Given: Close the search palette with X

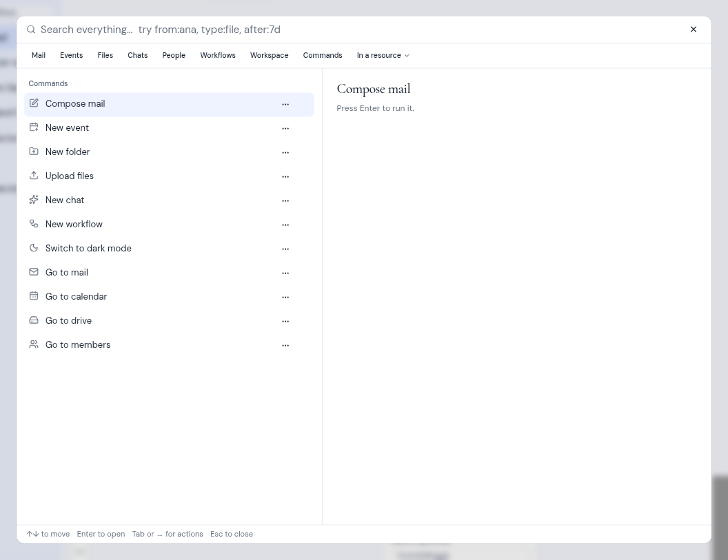Looking at the screenshot, I should tap(693, 30).
